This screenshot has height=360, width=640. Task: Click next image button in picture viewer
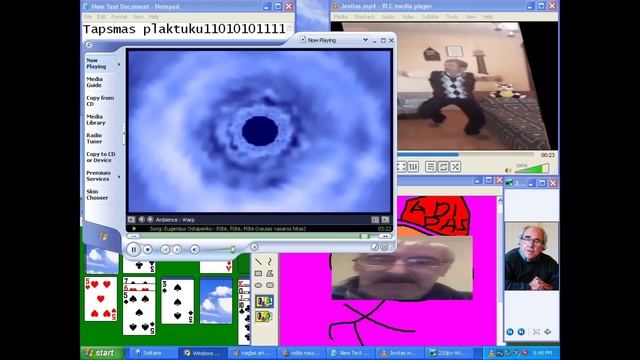pos(521,332)
